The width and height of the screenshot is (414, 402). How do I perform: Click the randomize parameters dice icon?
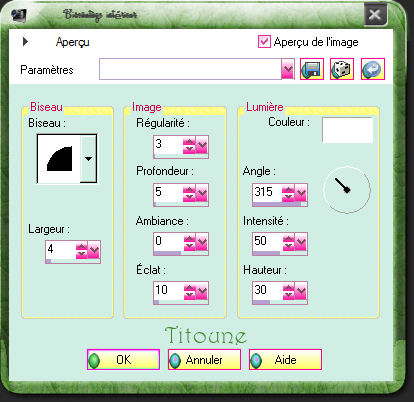pos(342,69)
